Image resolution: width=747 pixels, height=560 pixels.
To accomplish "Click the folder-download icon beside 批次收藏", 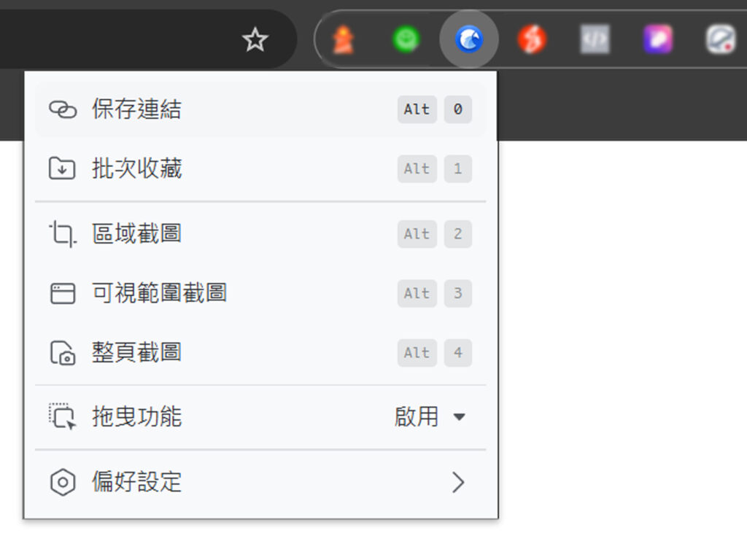I will (63, 168).
